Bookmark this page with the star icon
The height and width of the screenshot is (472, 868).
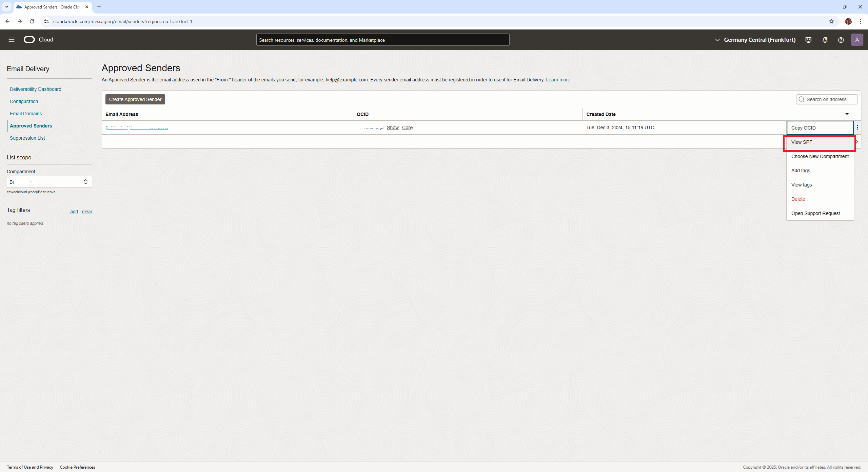tap(831, 21)
